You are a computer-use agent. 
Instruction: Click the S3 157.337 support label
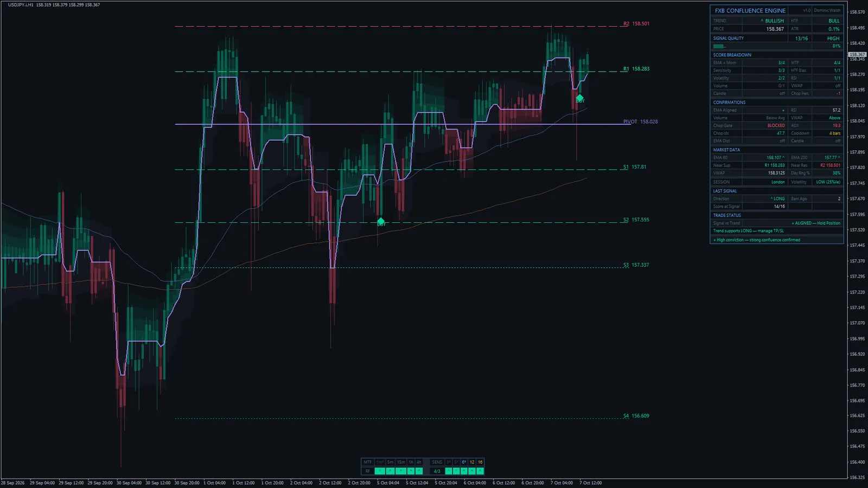point(636,265)
